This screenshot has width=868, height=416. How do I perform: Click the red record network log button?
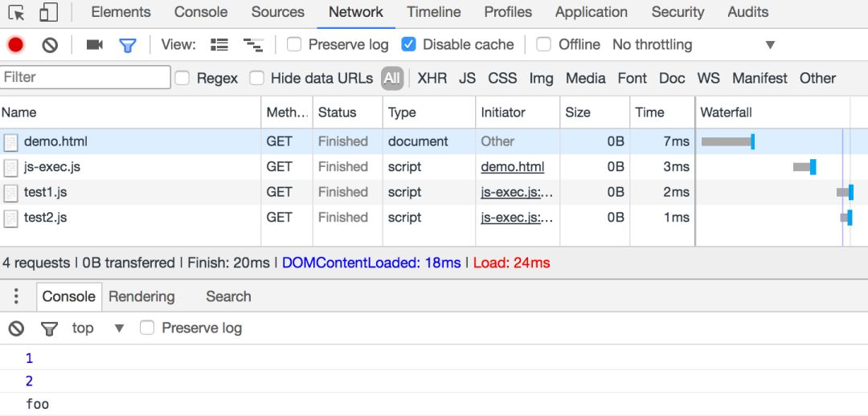15,45
